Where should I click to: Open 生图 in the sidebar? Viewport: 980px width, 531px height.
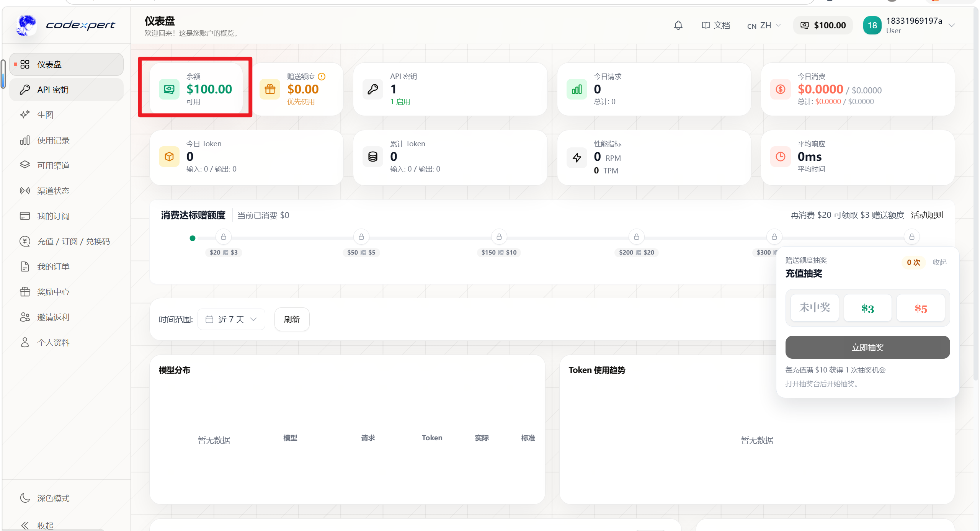pos(66,115)
